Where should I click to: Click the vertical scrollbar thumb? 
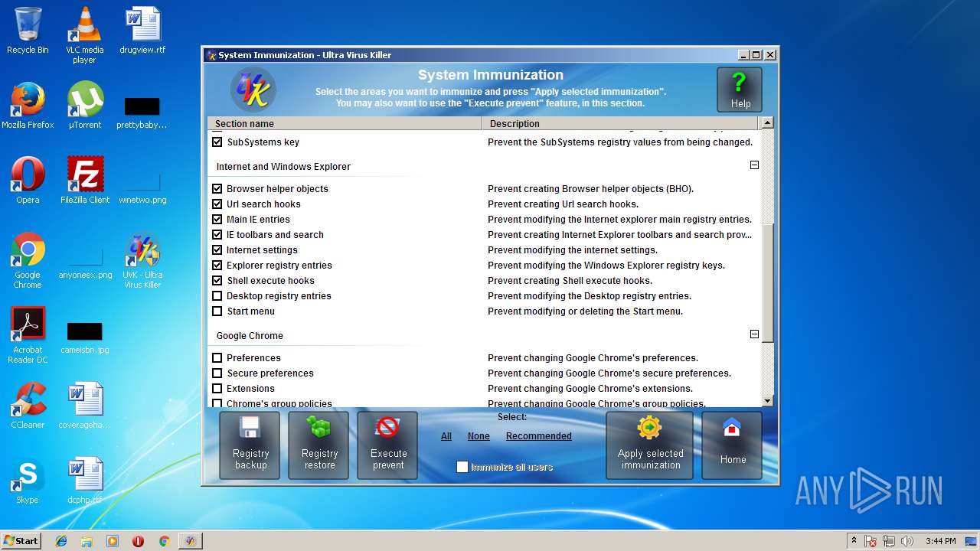click(x=768, y=285)
